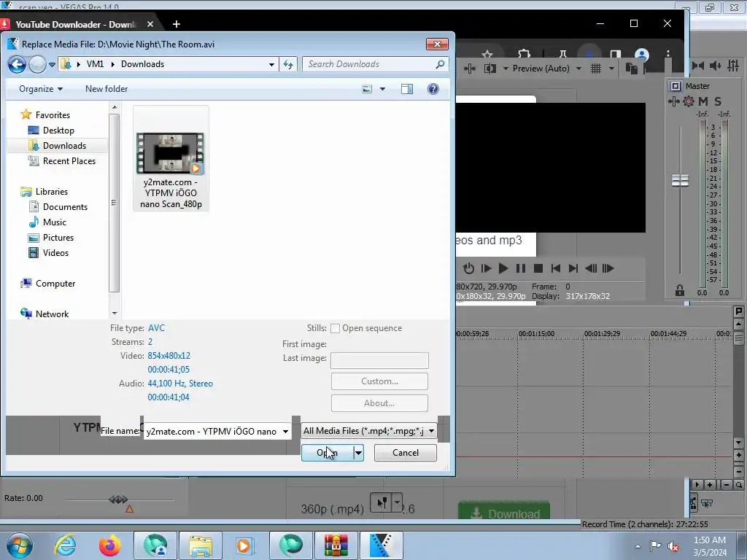Click the timeline marker flag button
Viewport: 747px width, 560px height.
[739, 311]
